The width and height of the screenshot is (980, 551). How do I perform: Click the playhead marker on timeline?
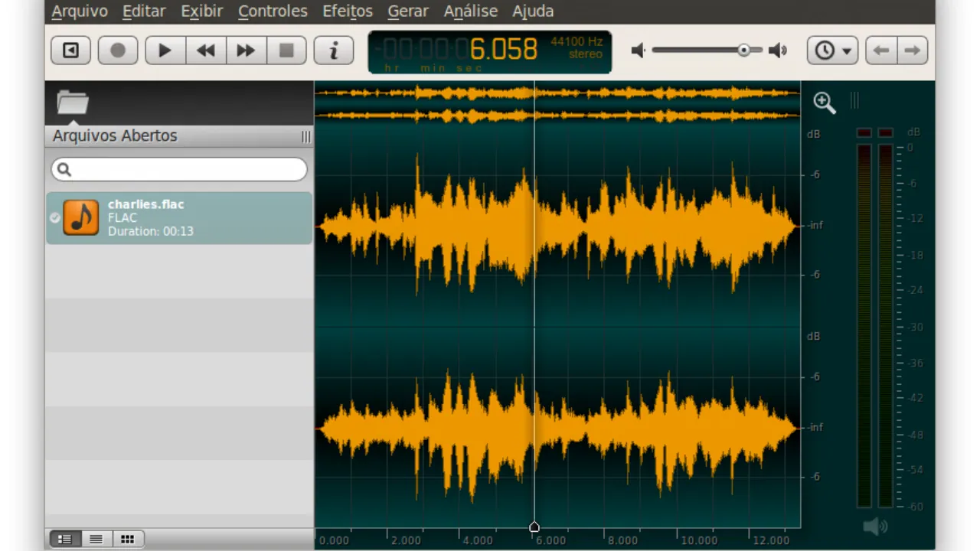[534, 527]
